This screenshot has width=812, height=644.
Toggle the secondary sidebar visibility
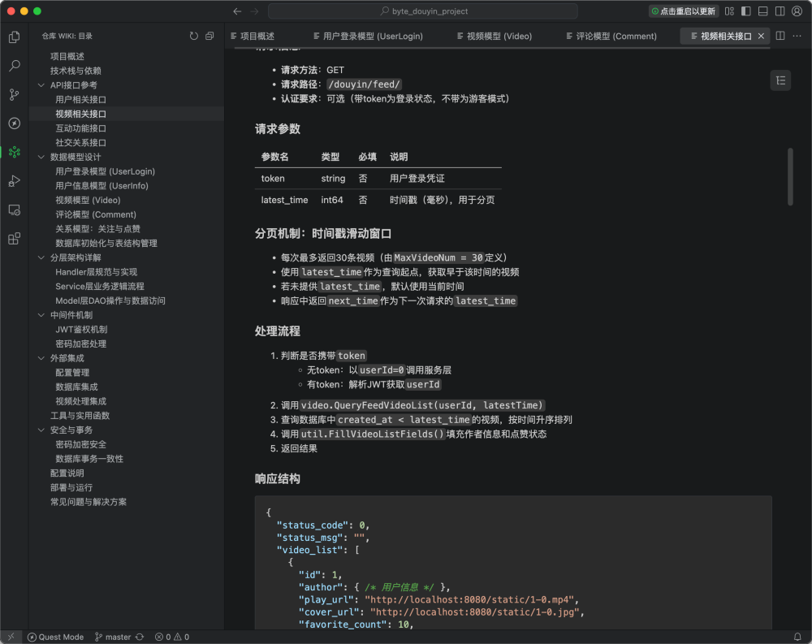tap(780, 11)
